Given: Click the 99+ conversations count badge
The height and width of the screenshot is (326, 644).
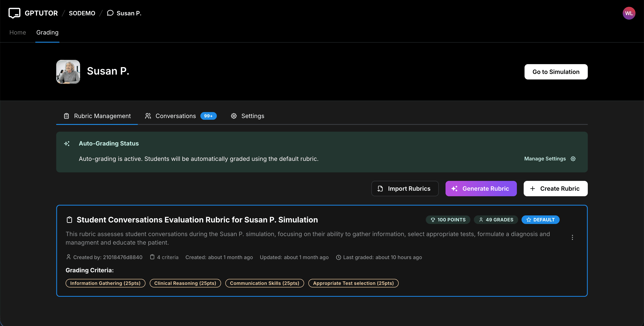Looking at the screenshot, I should point(208,116).
